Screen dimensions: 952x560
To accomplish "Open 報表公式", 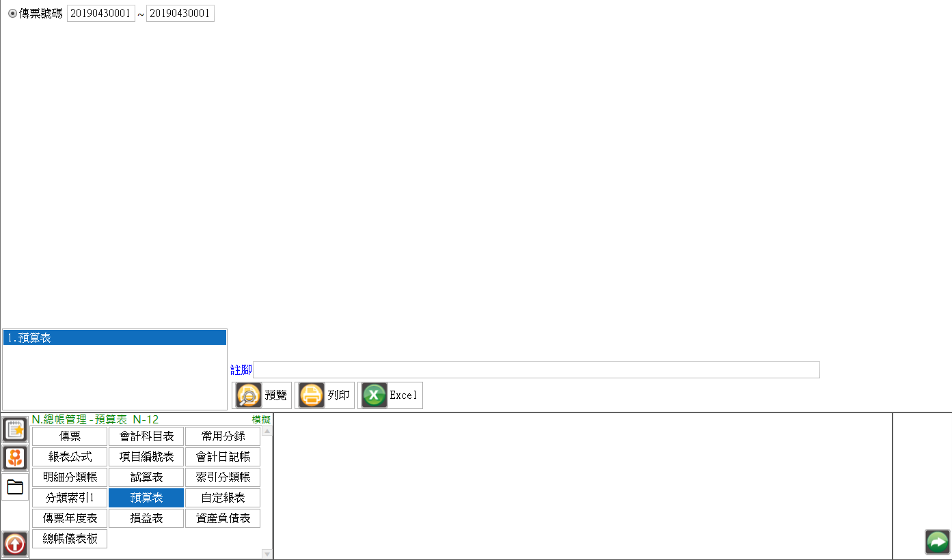I will [70, 457].
